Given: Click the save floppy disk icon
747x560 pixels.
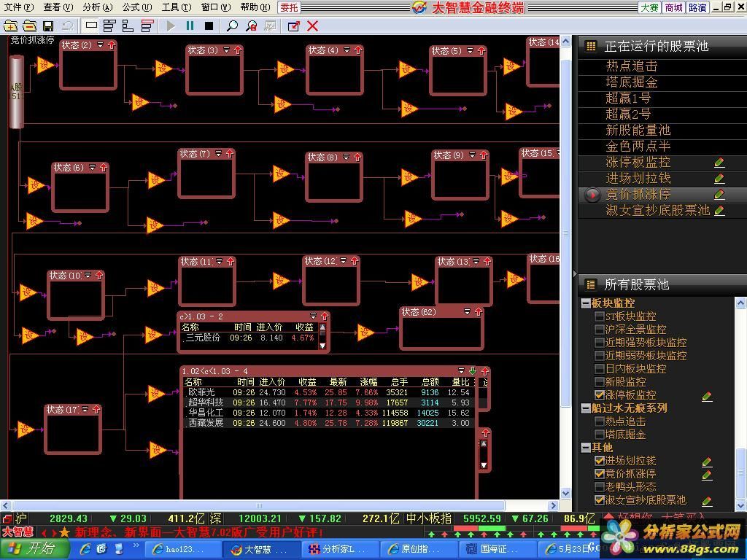Looking at the screenshot, I should (x=47, y=26).
